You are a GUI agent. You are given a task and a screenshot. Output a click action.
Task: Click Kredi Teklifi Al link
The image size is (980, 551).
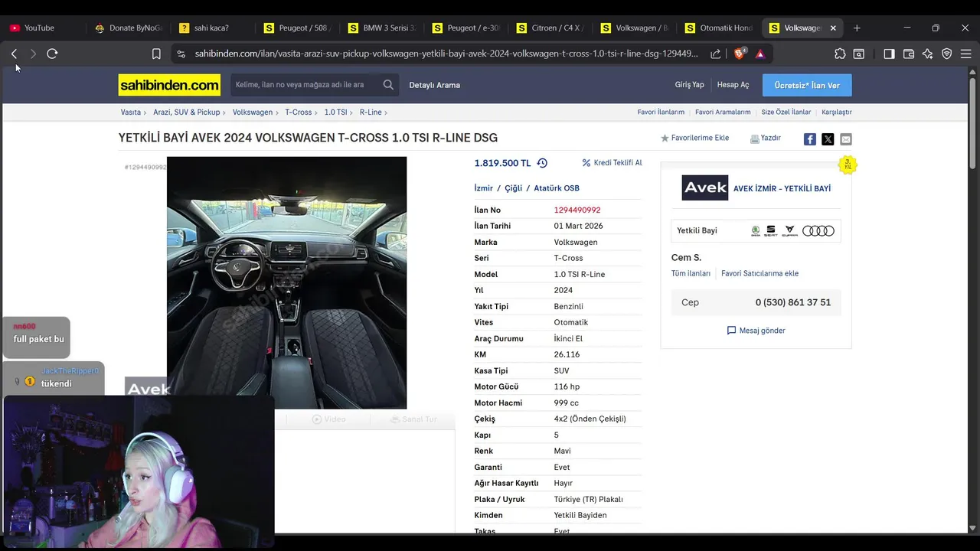[x=612, y=163]
